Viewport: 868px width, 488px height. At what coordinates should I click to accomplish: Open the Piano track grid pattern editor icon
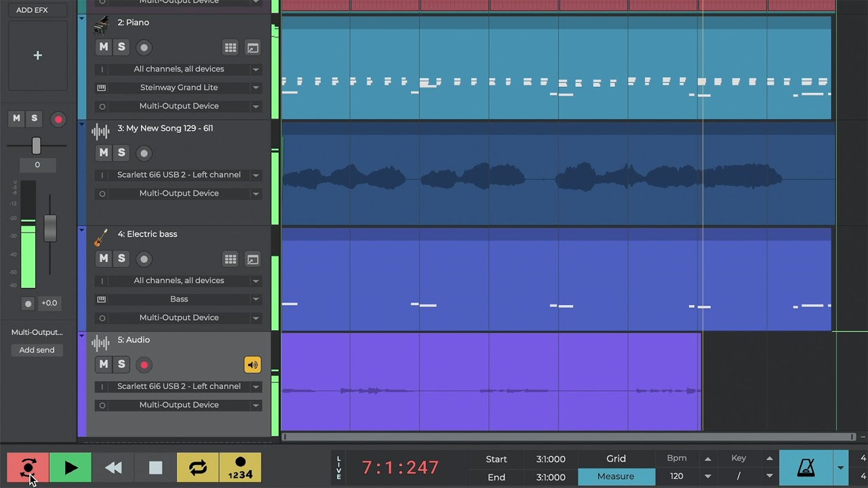231,47
